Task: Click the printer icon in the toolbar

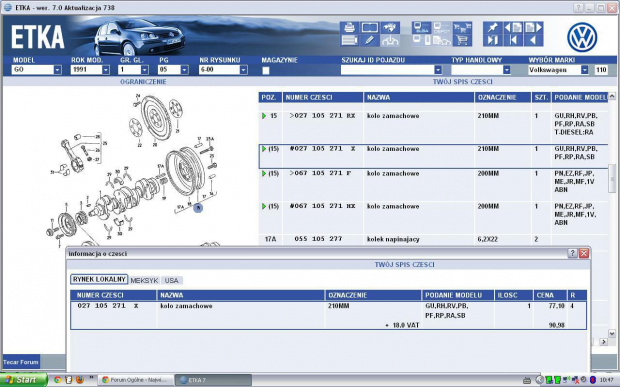Action: point(350,27)
